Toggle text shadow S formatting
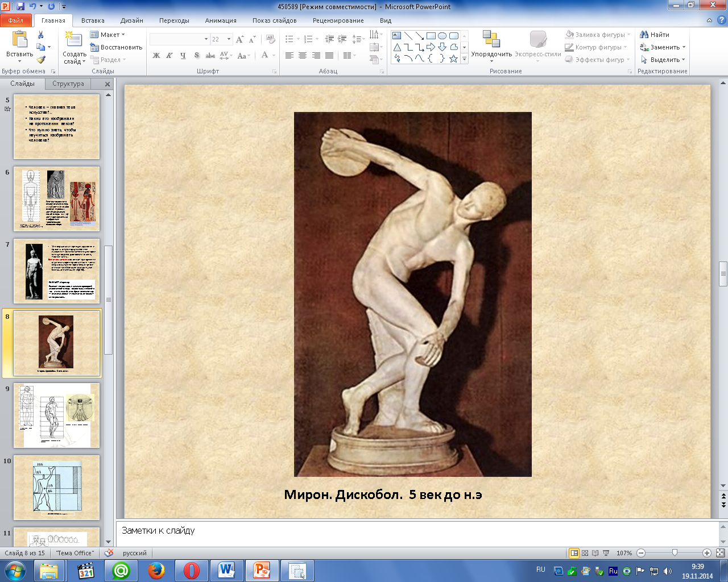This screenshot has height=582, width=728. click(x=196, y=55)
